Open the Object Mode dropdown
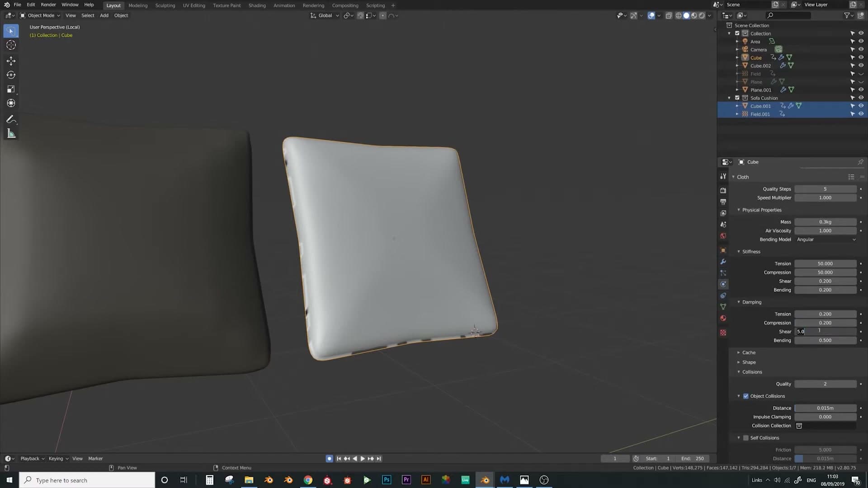Image resolution: width=868 pixels, height=488 pixels. (40, 15)
